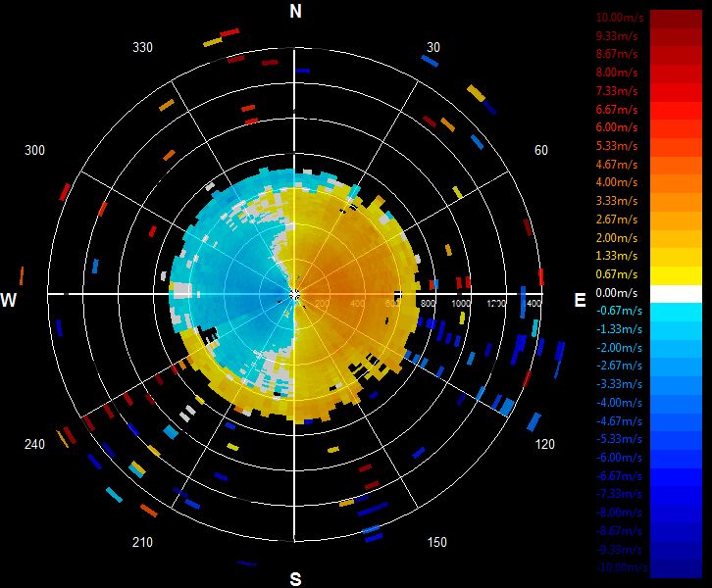
Task: Pick the 8.67m/s legend label
Action: point(617,54)
